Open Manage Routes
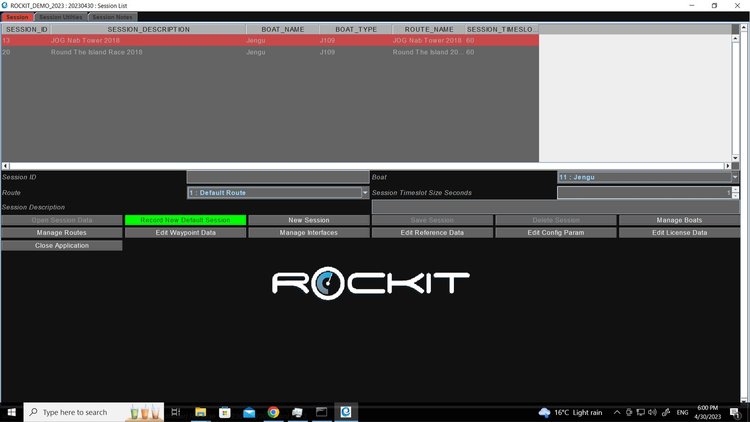The height and width of the screenshot is (422, 750). pyautogui.click(x=62, y=233)
